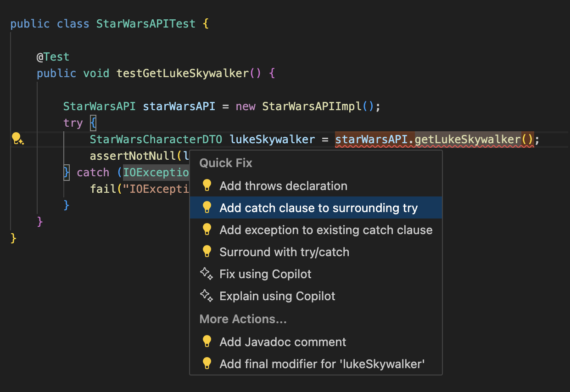Pick Add exception to existing catch clause
Image resolution: width=570 pixels, height=392 pixels.
tap(316, 230)
